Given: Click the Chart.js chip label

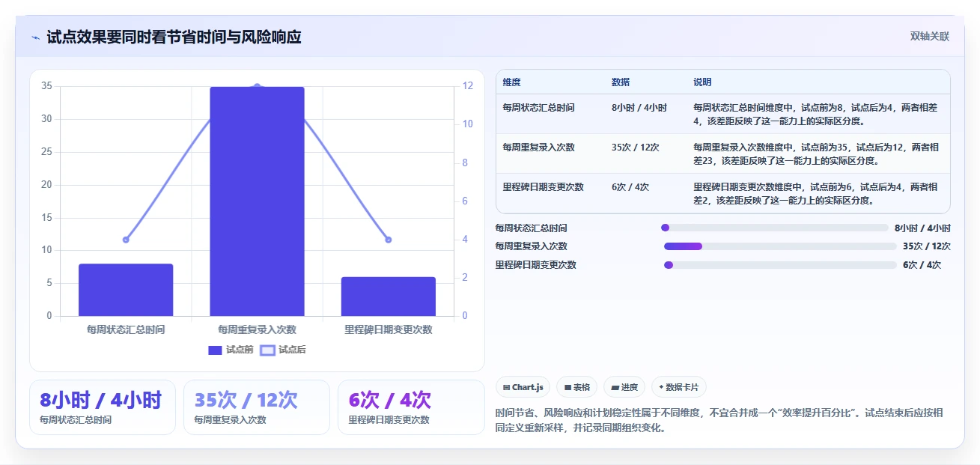Looking at the screenshot, I should 529,387.
